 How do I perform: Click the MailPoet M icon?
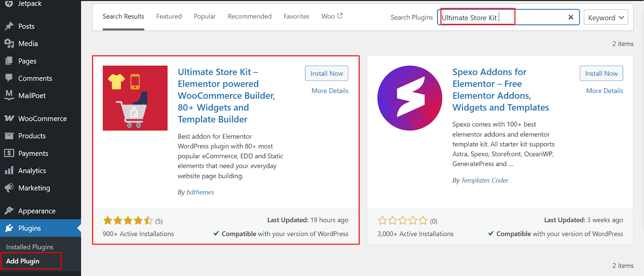coord(9,95)
